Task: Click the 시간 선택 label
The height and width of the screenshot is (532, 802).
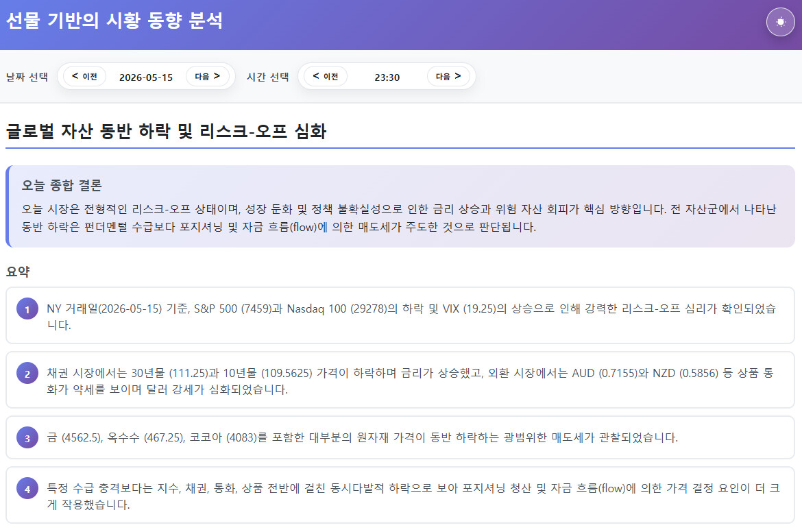Action: point(267,77)
